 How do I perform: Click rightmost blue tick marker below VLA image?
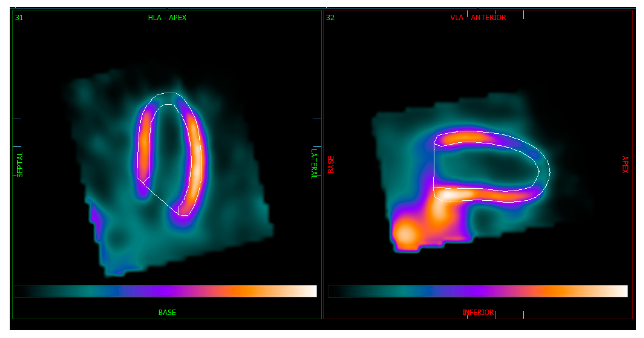(x=523, y=315)
